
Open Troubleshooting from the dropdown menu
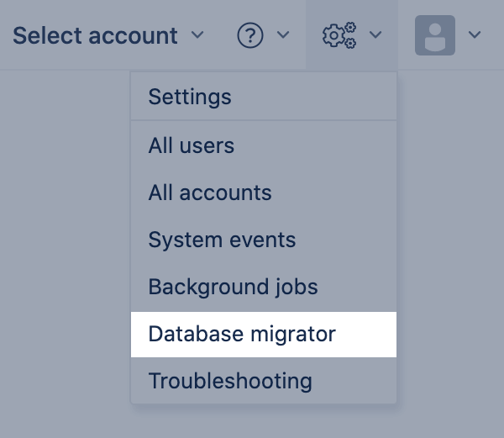point(230,381)
